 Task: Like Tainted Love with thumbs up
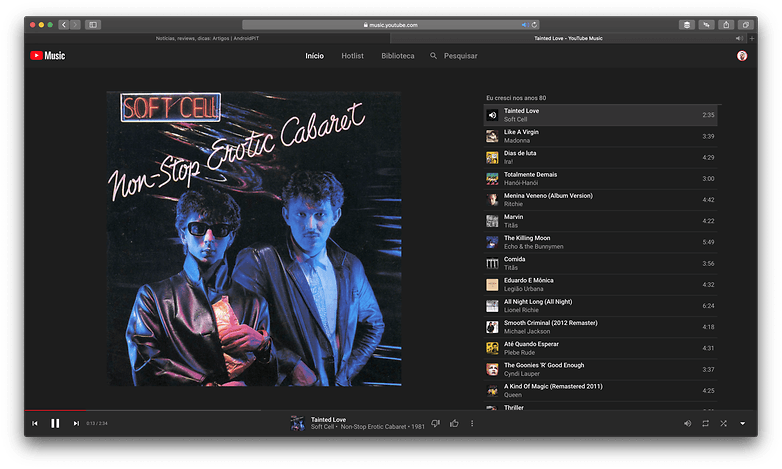coord(454,423)
